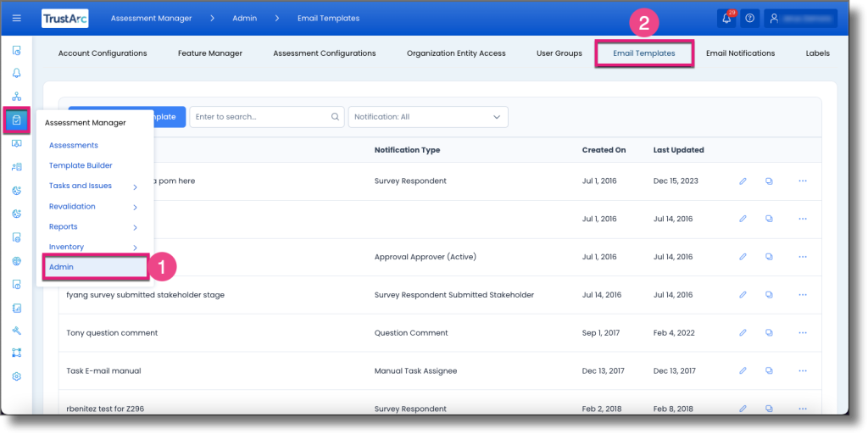Edit the Approval Approver (Active) template
Screen dimensions: 868x434
tap(743, 257)
